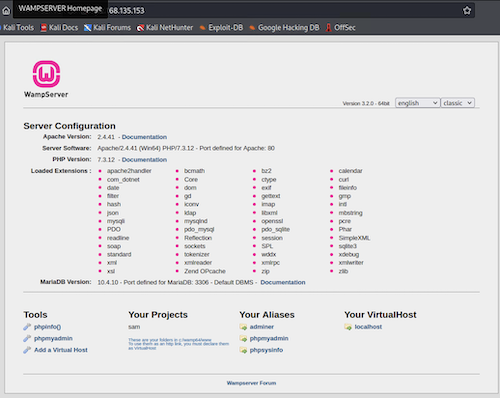
Task: Click the Zend OPcache extension entry
Action: pyautogui.click(x=205, y=271)
